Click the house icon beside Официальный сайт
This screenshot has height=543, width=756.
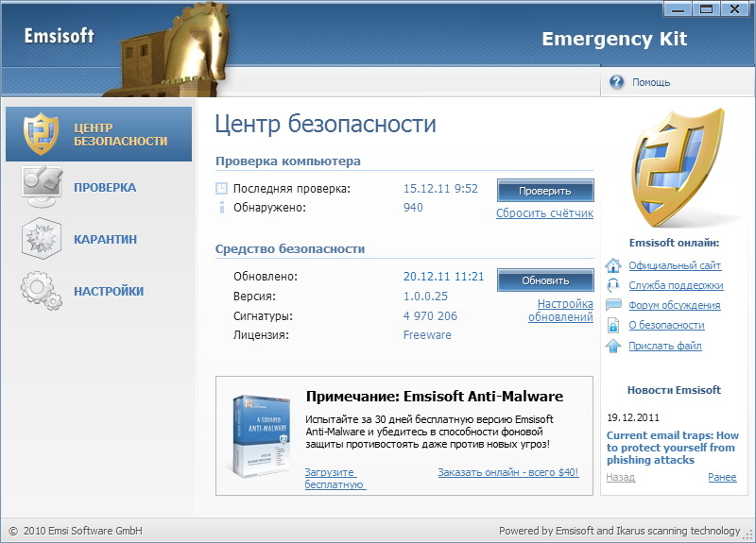click(x=613, y=265)
